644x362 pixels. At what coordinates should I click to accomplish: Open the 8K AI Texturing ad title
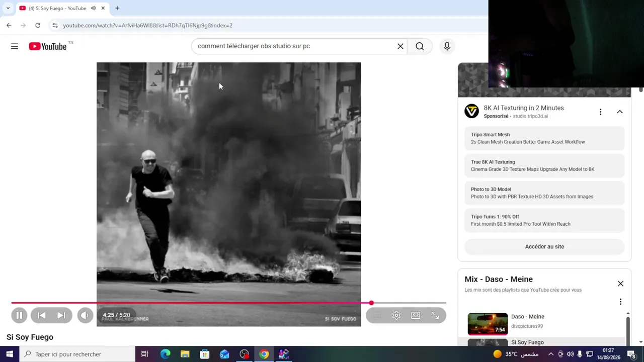524,108
